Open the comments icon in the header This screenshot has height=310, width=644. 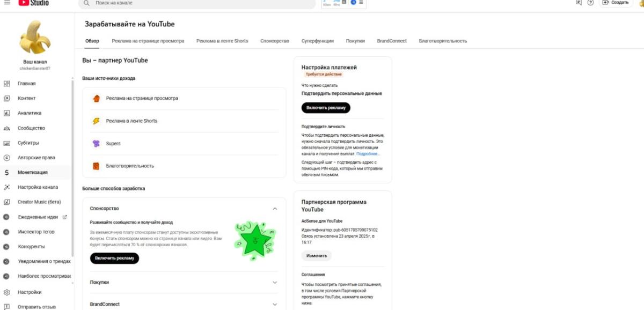[x=579, y=3]
